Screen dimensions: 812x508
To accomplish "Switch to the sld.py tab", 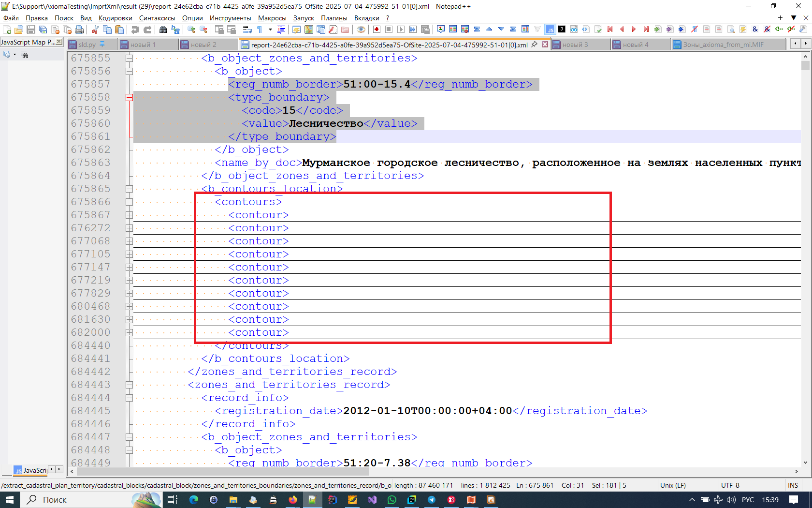I will tap(87, 44).
